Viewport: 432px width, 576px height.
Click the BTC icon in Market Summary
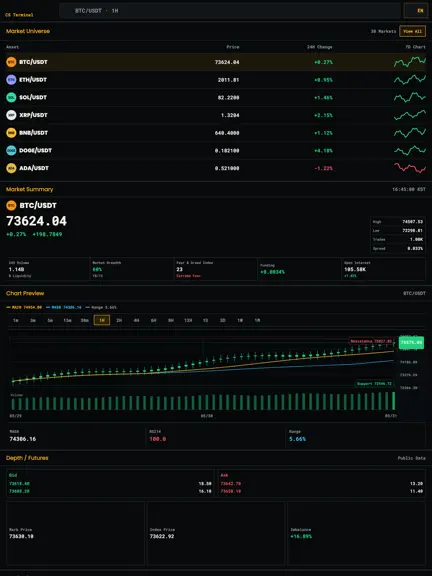pos(11,205)
